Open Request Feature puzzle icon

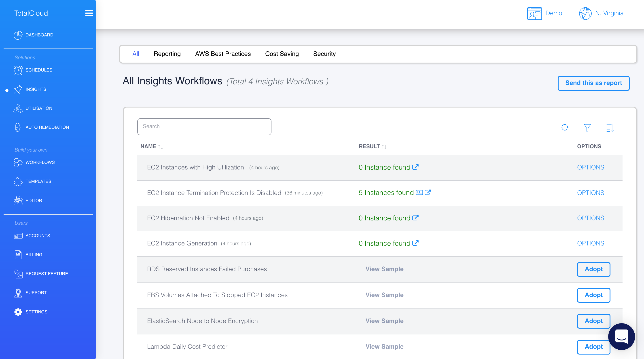18,274
